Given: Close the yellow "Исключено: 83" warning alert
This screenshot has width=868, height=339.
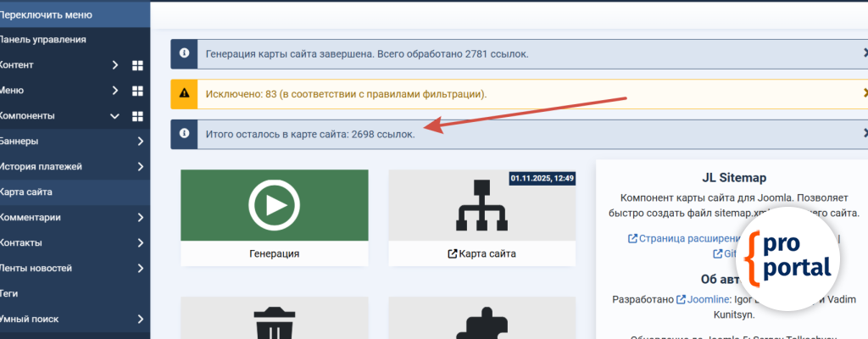Looking at the screenshot, I should [864, 93].
